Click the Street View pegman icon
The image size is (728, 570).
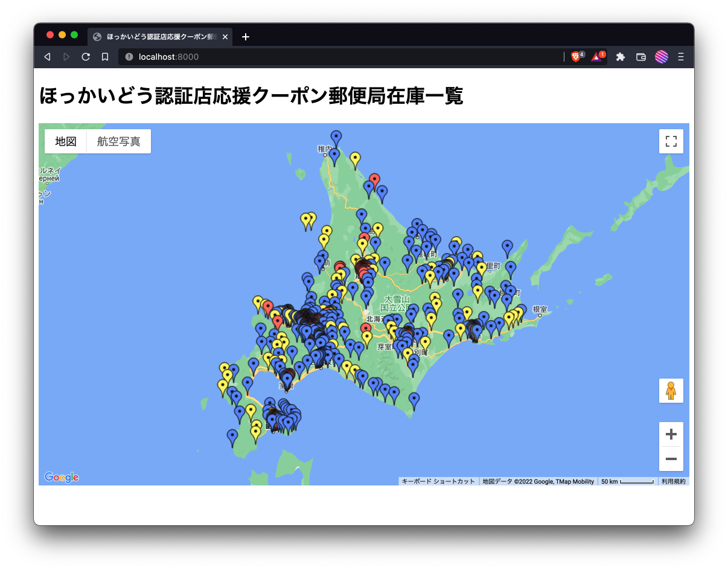pyautogui.click(x=671, y=391)
